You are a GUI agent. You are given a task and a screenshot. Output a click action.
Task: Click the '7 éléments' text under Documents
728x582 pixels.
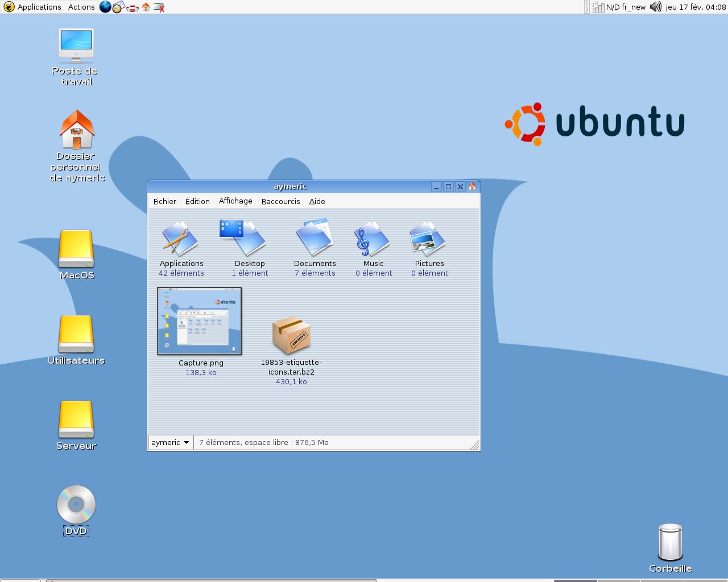coord(315,273)
